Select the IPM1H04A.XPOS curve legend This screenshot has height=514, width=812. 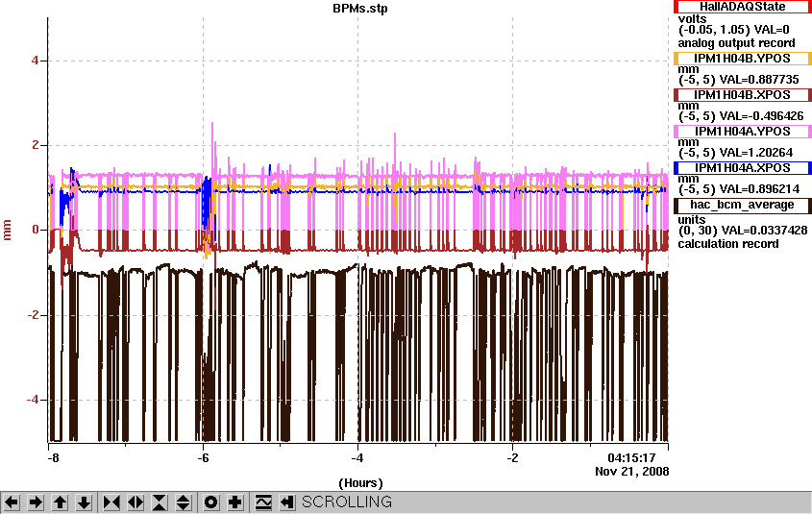(743, 168)
